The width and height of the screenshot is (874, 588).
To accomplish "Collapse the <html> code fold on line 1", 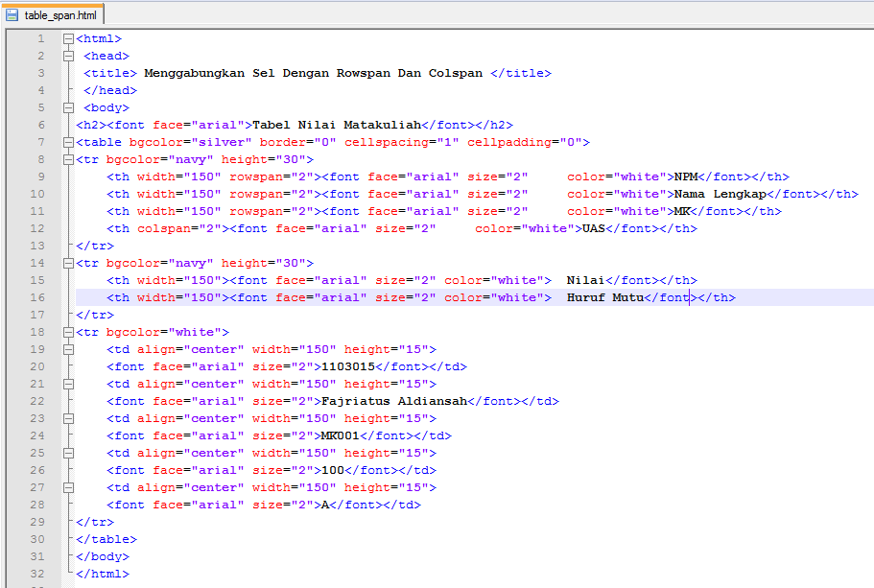I will 67,38.
